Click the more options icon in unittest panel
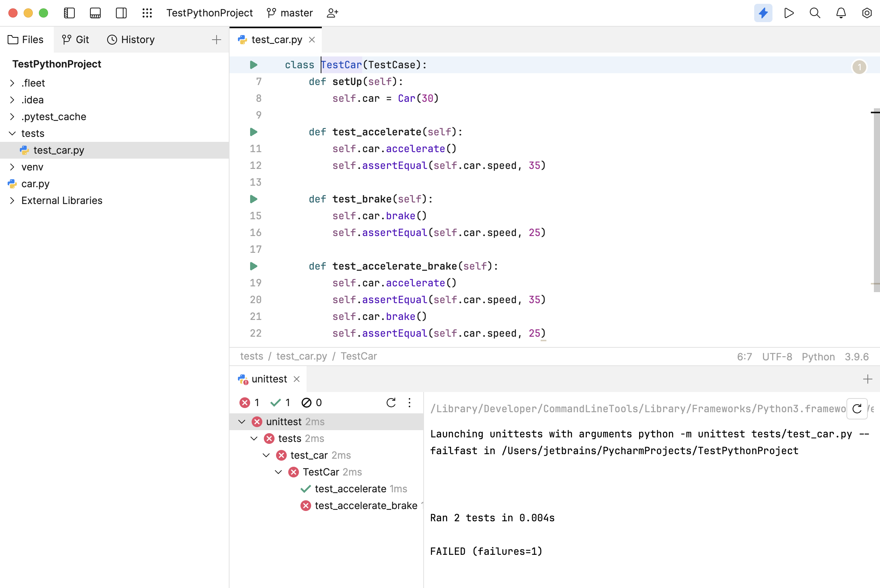This screenshot has width=880, height=588. pos(409,402)
